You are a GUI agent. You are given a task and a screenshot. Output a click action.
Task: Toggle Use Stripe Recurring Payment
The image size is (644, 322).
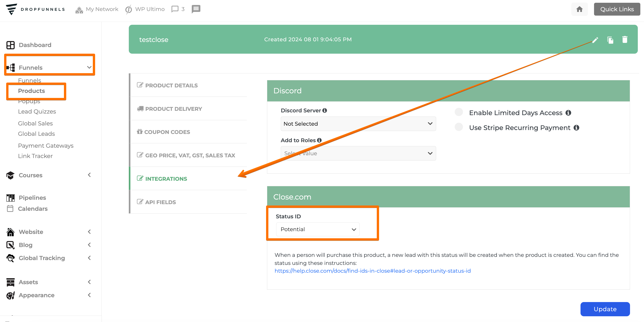click(x=459, y=127)
